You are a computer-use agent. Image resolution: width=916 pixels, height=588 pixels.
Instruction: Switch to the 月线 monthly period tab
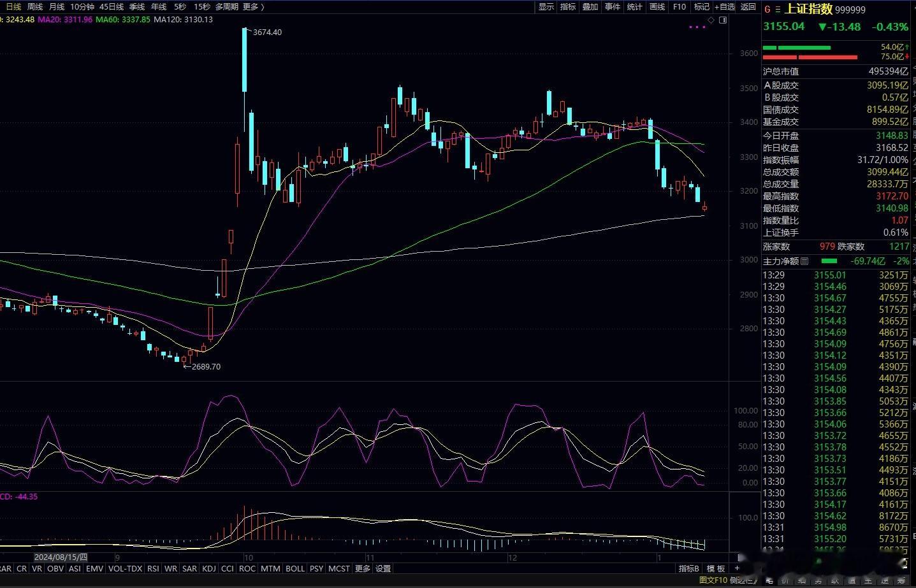pyautogui.click(x=57, y=7)
